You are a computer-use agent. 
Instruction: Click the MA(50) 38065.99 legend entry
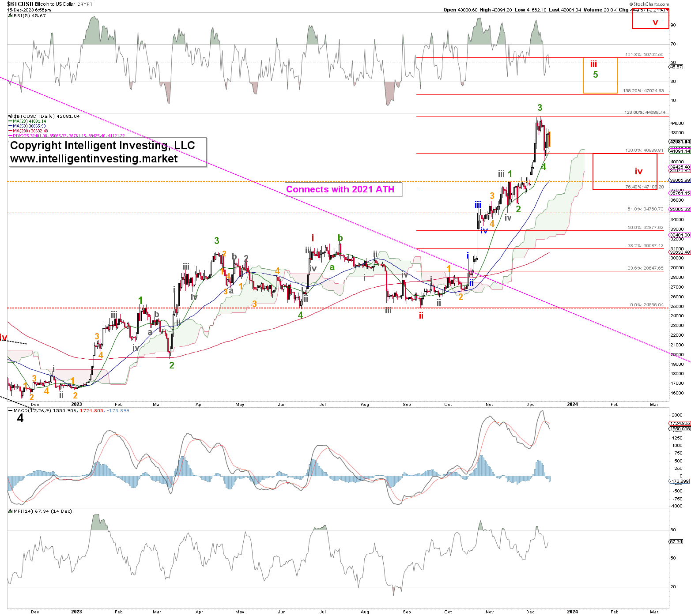coord(27,126)
